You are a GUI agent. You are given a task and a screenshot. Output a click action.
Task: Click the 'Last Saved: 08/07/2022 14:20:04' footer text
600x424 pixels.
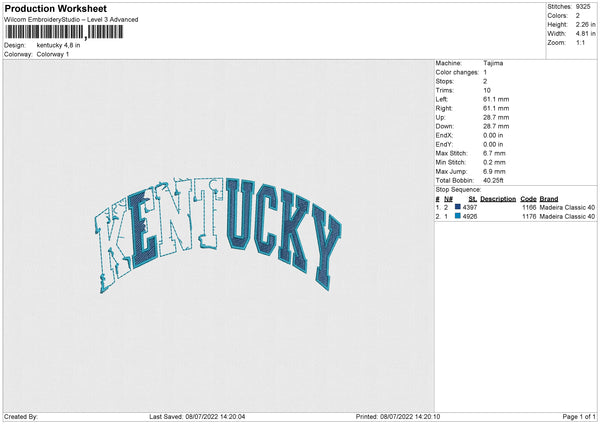tap(197, 417)
